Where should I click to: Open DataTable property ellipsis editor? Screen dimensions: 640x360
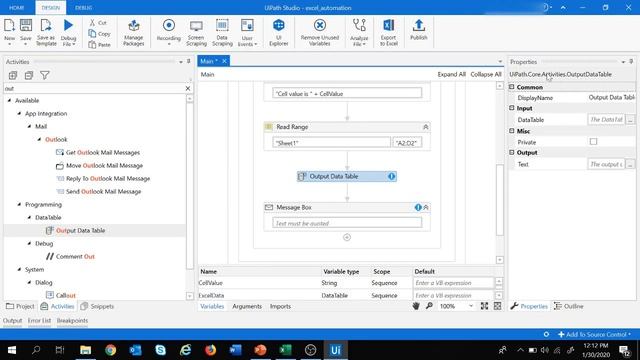[630, 120]
